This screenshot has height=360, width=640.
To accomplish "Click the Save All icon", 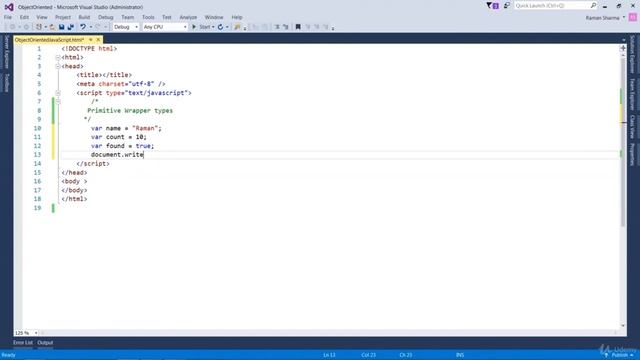I will tap(71, 27).
